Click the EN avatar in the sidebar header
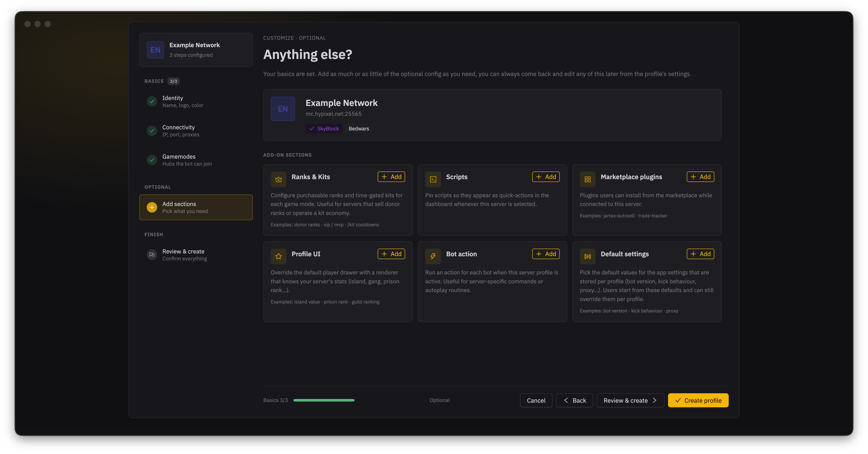Viewport: 868px width, 454px height. point(155,50)
